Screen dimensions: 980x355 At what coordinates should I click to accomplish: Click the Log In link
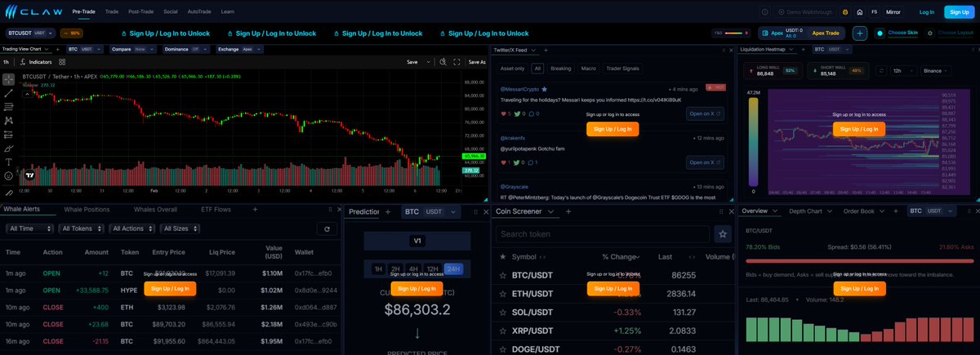pyautogui.click(x=926, y=12)
